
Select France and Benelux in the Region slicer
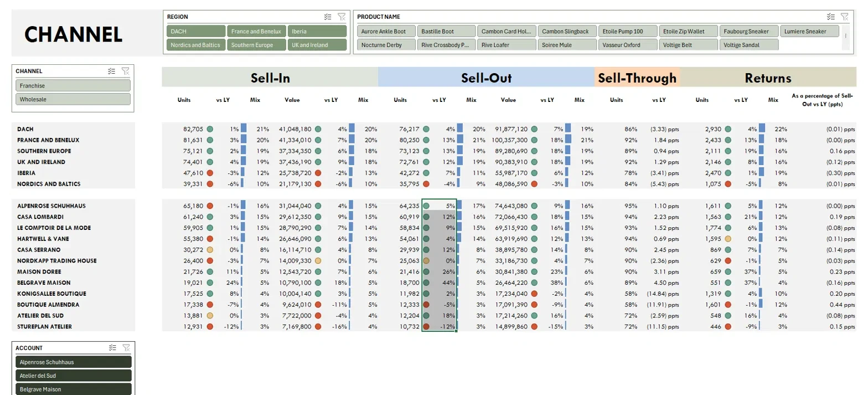256,31
